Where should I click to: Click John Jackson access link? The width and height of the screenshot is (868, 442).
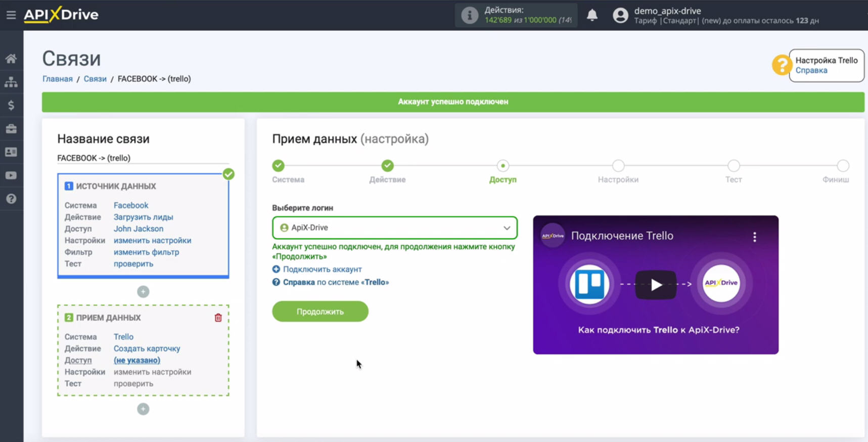coord(139,229)
